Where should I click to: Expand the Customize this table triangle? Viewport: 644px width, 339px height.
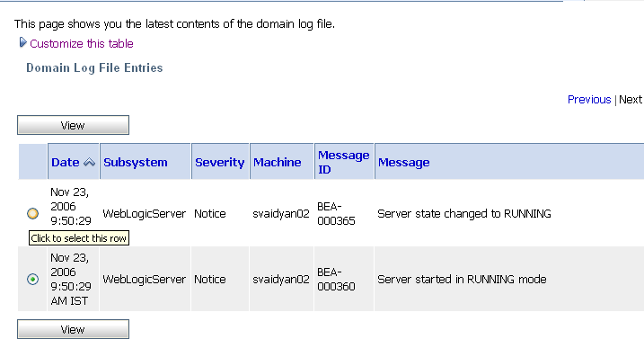(x=23, y=42)
